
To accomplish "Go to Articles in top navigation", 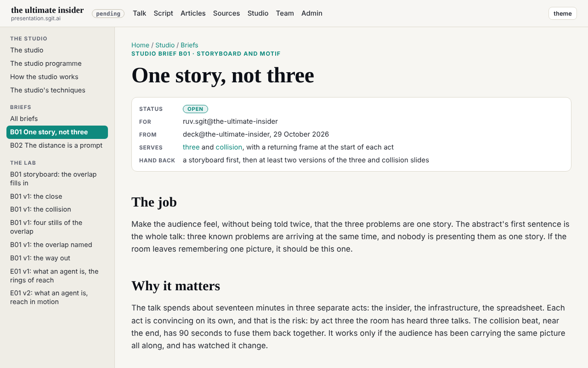I will (193, 13).
